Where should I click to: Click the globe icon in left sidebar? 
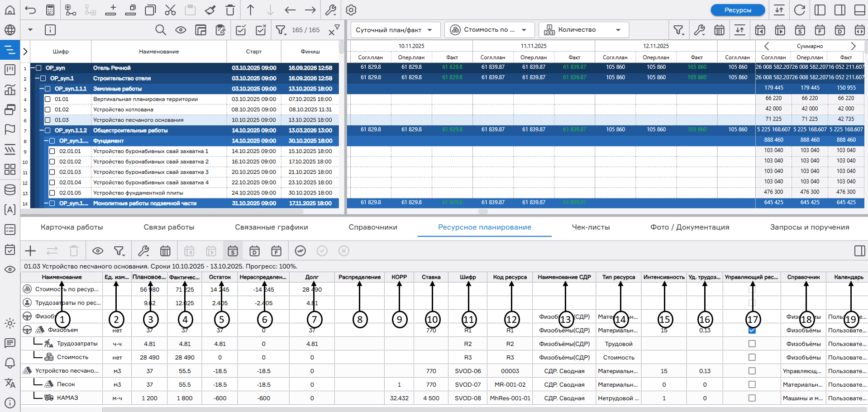(10, 30)
